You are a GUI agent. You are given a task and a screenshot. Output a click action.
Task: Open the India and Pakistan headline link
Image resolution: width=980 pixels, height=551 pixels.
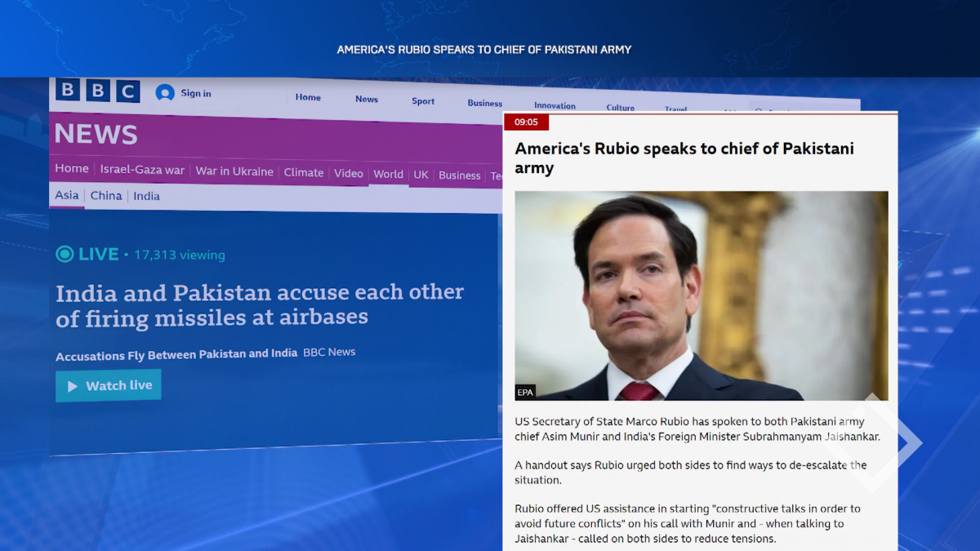click(x=259, y=304)
